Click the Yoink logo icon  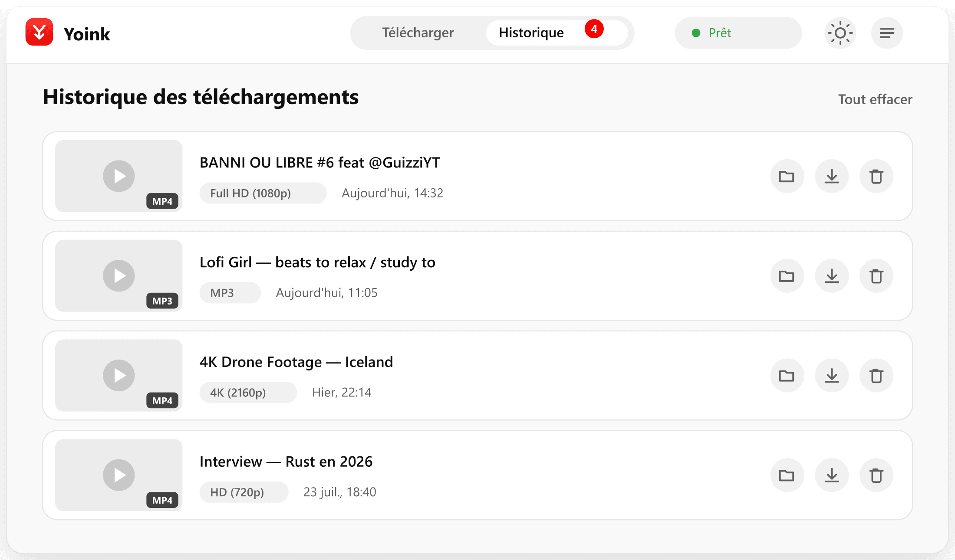[x=40, y=32]
